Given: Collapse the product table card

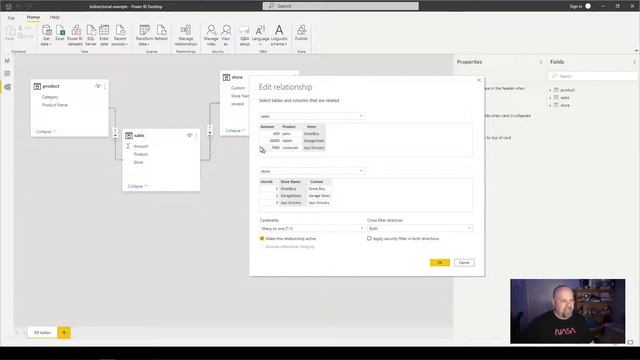Looking at the screenshot, I should tap(46, 131).
